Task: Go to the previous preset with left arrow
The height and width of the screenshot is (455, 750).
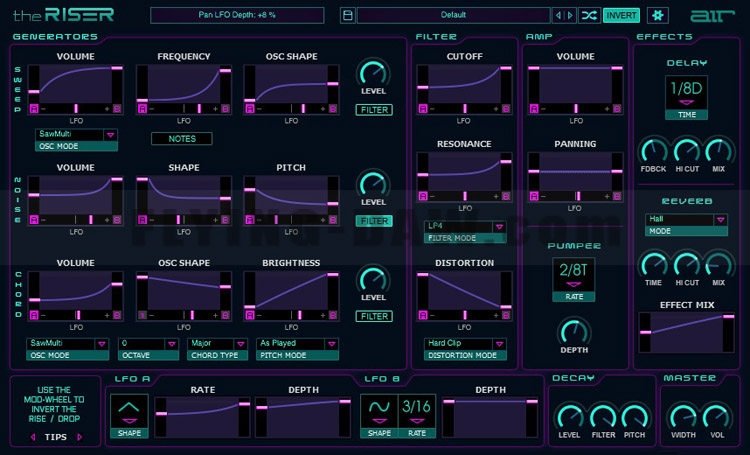Action: (x=558, y=15)
